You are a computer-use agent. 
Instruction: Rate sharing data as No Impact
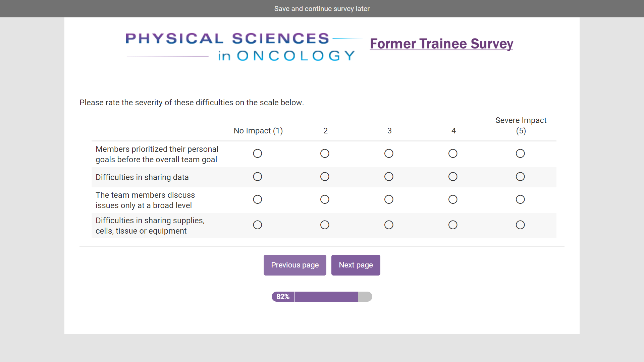[x=257, y=177]
